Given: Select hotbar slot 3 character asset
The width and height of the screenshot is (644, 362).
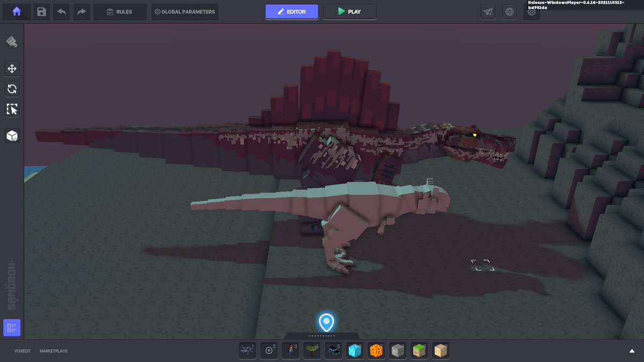Looking at the screenshot, I should click(x=290, y=351).
